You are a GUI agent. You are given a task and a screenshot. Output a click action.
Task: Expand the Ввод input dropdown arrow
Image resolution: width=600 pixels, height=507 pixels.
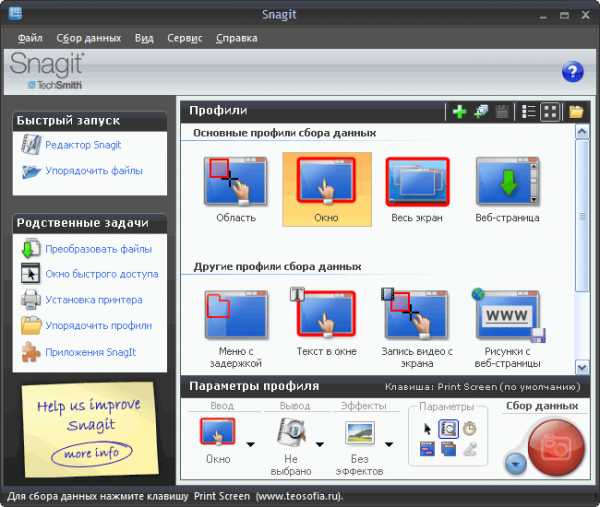[249, 445]
